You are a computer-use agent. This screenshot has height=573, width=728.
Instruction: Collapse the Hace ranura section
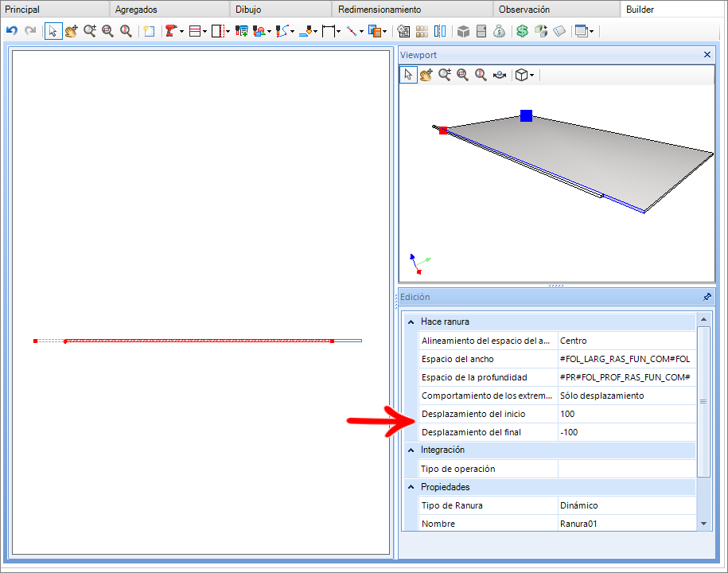[411, 322]
